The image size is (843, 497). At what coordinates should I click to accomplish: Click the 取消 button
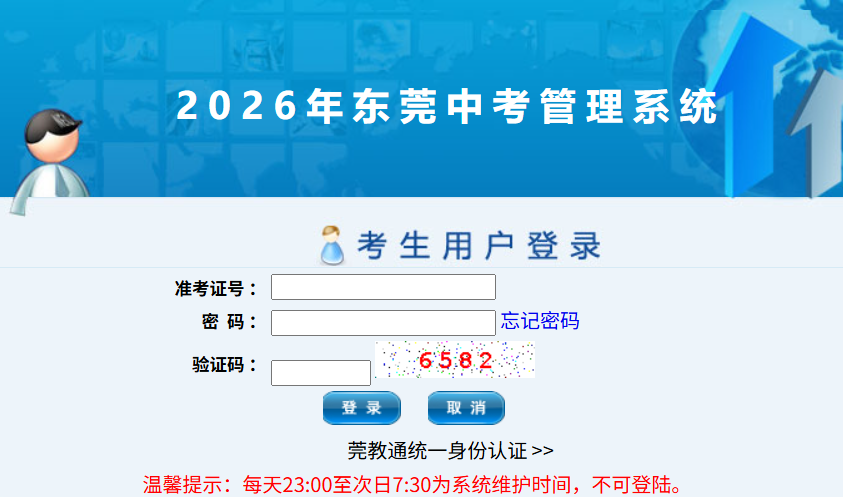(466, 408)
